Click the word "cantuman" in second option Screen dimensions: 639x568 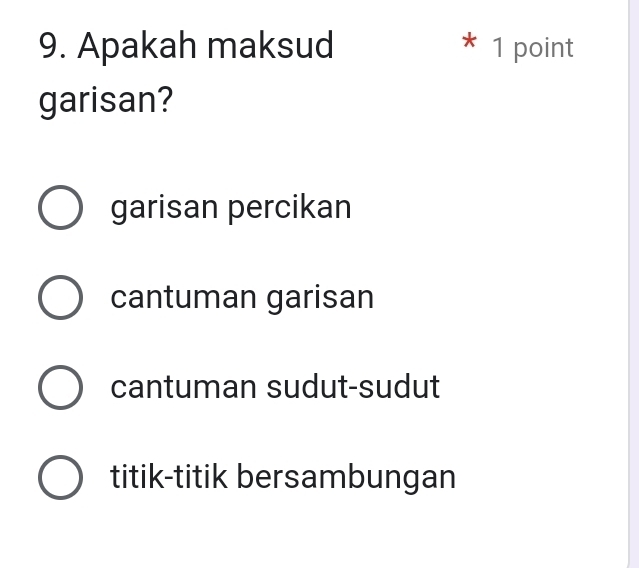click(185, 298)
